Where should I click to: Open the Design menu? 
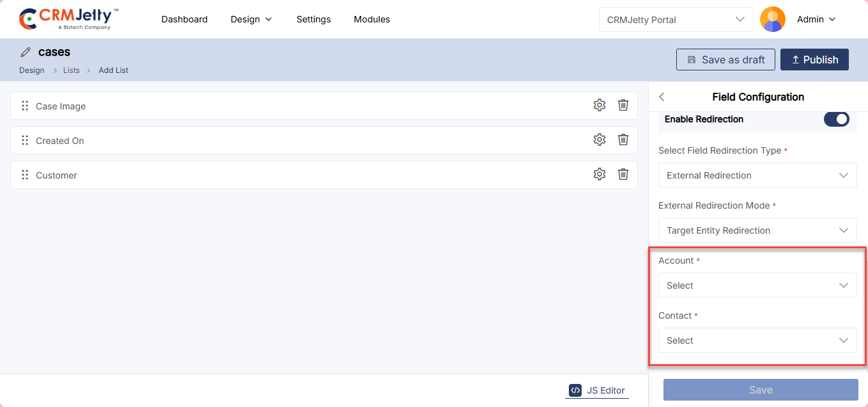(x=251, y=19)
